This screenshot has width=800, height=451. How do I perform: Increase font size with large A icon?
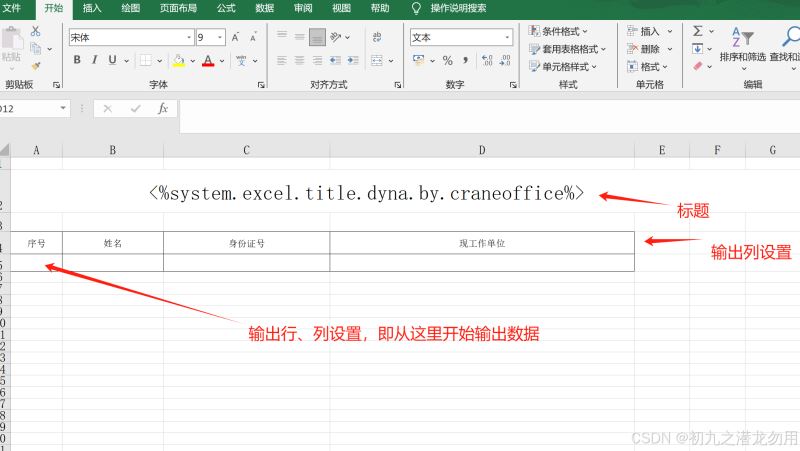(235, 37)
